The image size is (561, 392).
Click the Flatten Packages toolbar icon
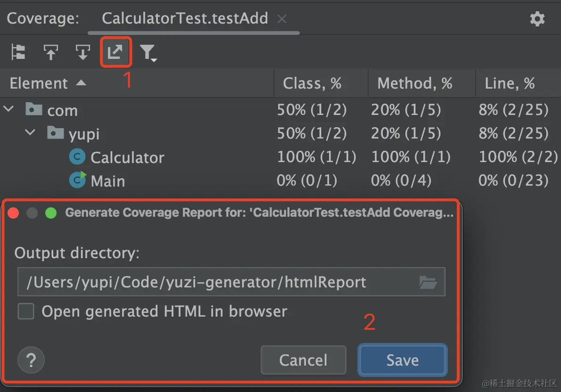coord(18,52)
